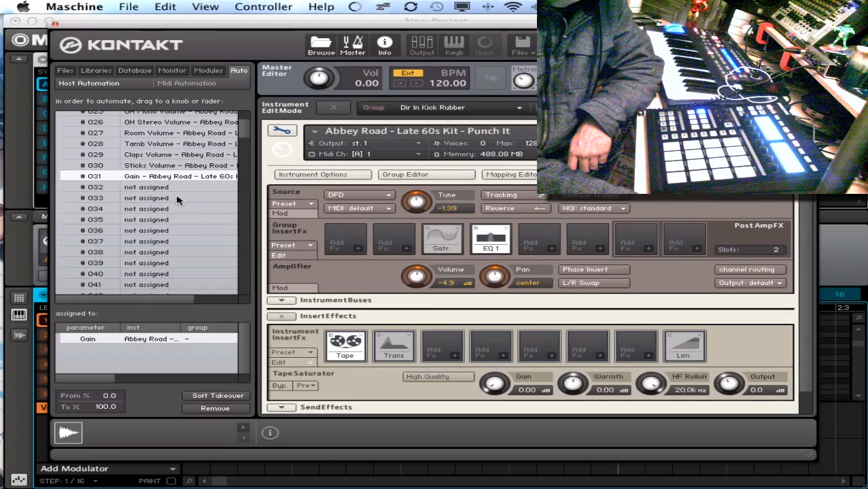This screenshot has height=489, width=868.
Task: Click the Remove button
Action: [215, 409]
